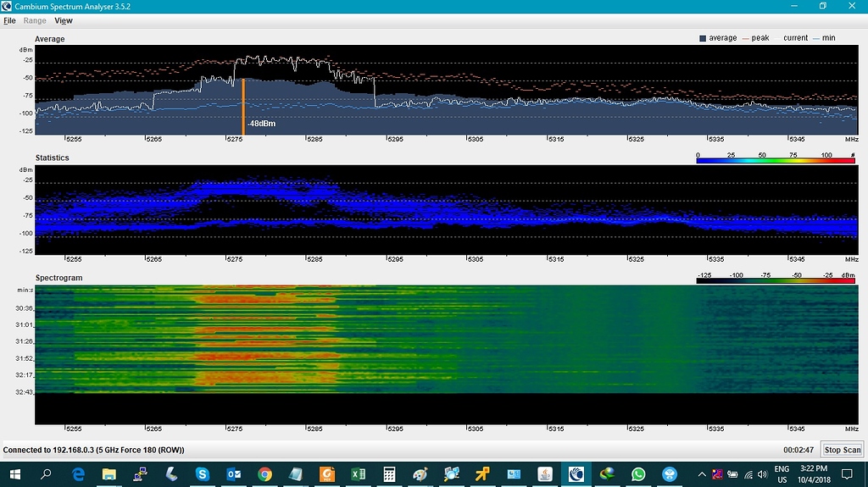868x487 pixels.
Task: Click the 5305 label on Statistics axis
Action: pos(475,259)
